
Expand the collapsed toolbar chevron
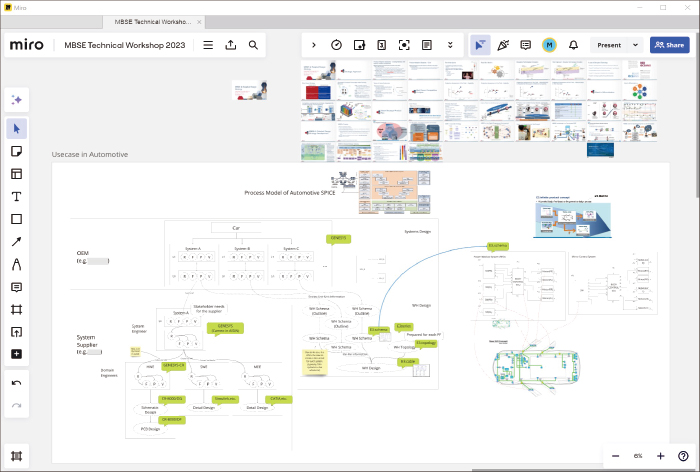click(x=314, y=45)
